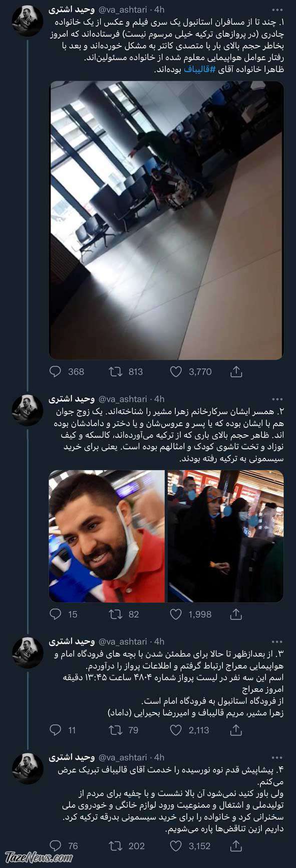Reply to the second tweet with 15 replies
Screen dimensions: 296x868
click(x=56, y=614)
